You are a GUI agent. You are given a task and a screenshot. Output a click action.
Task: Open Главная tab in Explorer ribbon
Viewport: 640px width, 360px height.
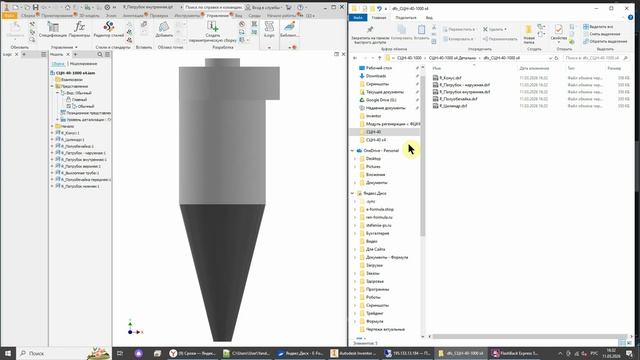pos(379,18)
